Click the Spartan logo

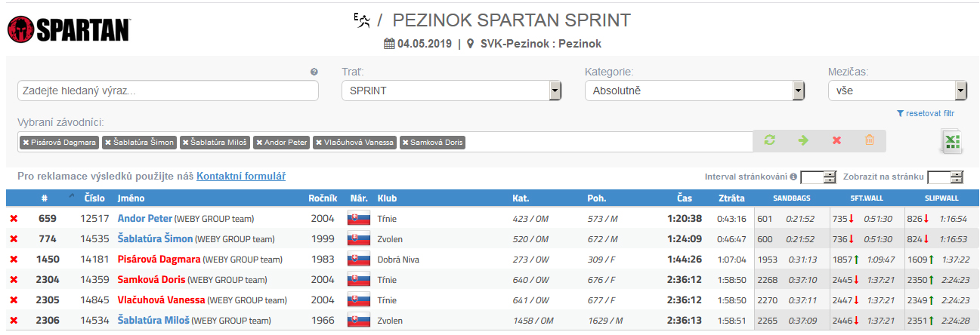point(69,29)
